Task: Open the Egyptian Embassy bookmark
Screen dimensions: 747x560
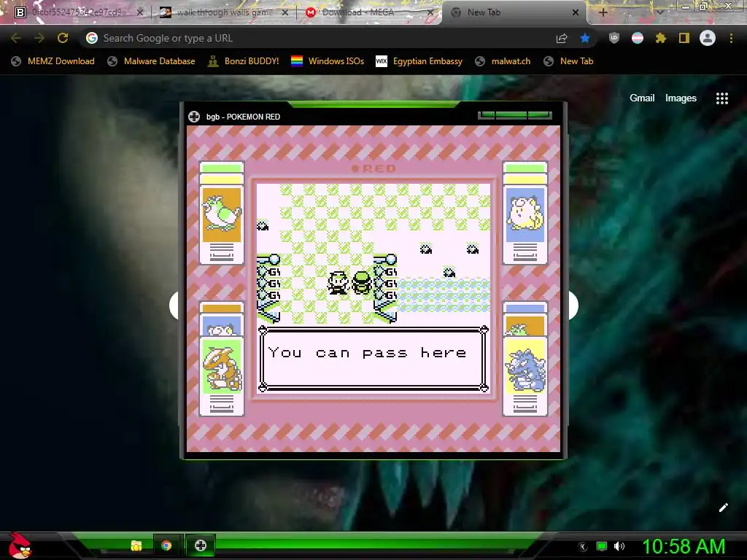Action: 419,61
